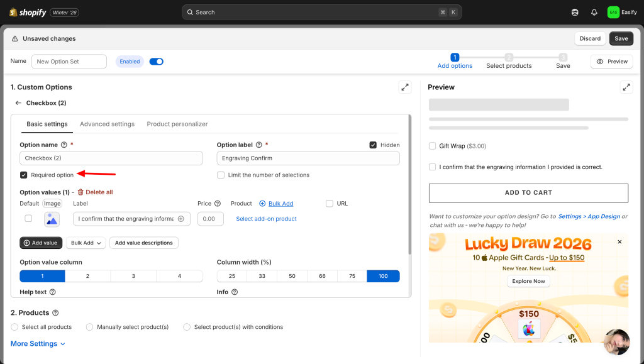
Task: Check Limit the number of selections
Action: (x=221, y=175)
